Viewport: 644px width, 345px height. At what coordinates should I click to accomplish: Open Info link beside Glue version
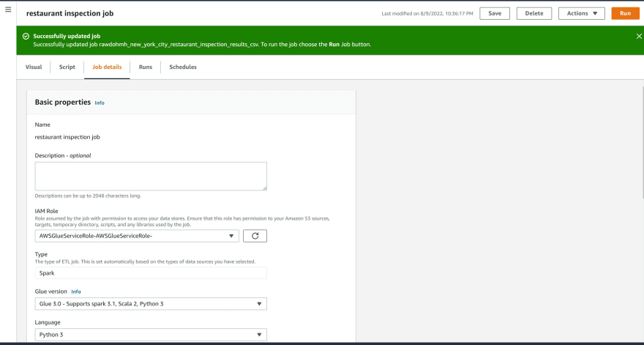point(76,292)
